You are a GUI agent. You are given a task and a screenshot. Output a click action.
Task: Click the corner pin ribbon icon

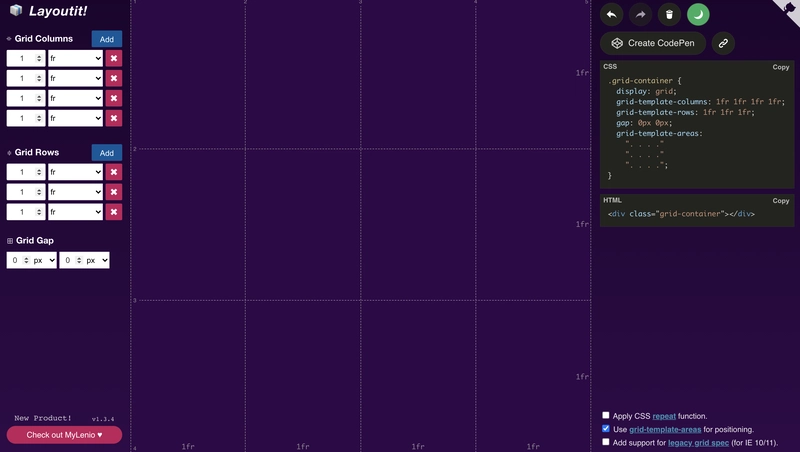coord(790,8)
